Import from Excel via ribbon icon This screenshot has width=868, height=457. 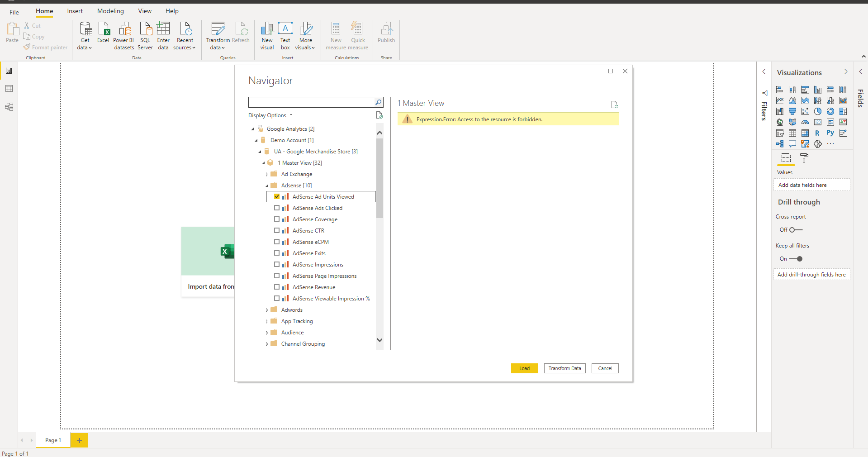[103, 33]
